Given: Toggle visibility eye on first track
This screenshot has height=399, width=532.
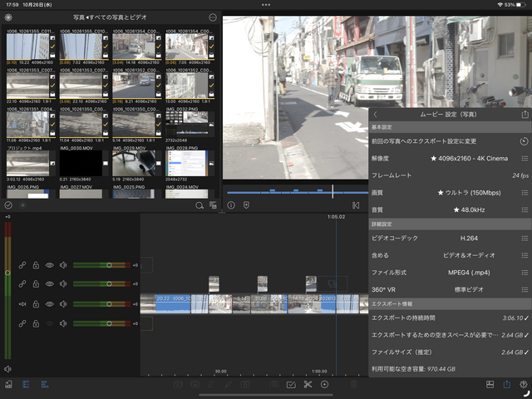Looking at the screenshot, I should (50, 265).
